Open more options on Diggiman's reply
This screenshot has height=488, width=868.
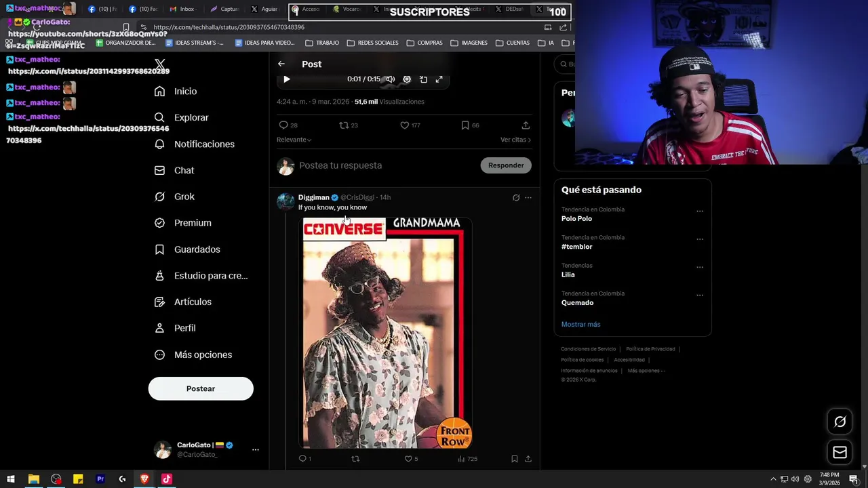coord(528,198)
